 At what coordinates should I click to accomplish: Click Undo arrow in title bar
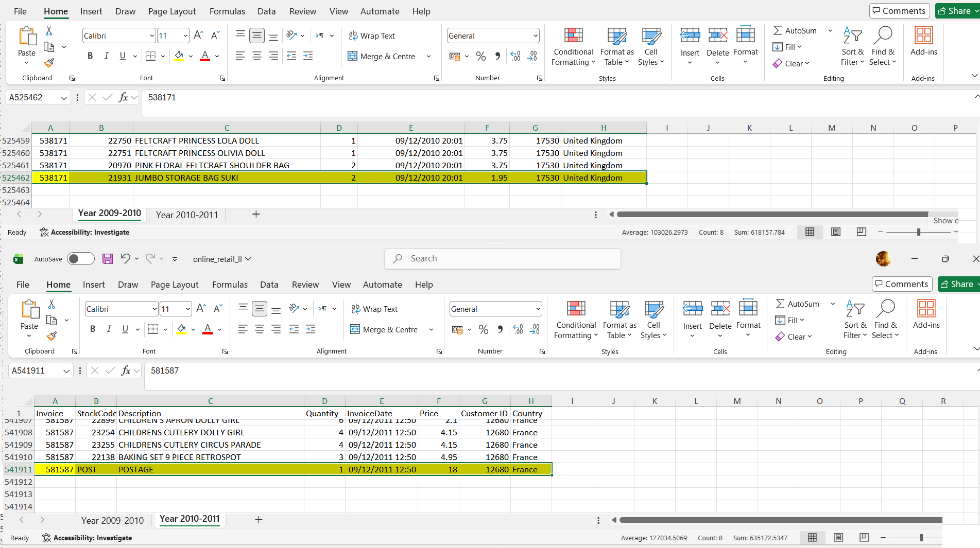point(125,258)
